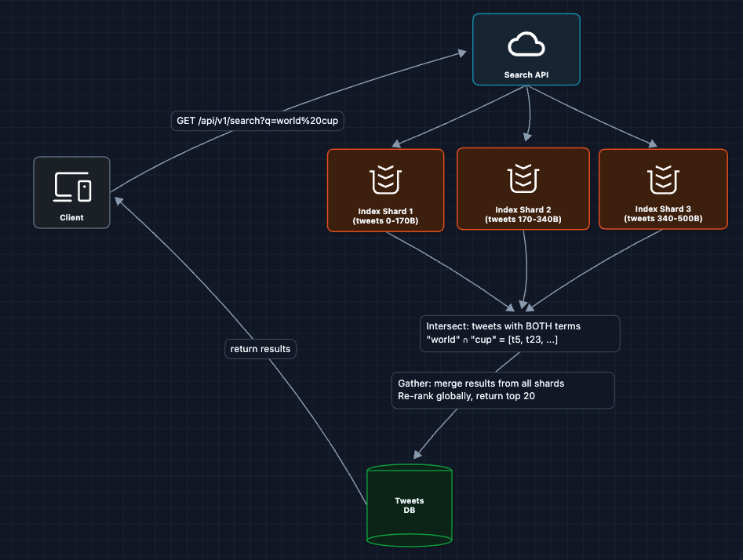Click the Index Shard 3 database icon
Screen dimensions: 743x560
tap(663, 180)
